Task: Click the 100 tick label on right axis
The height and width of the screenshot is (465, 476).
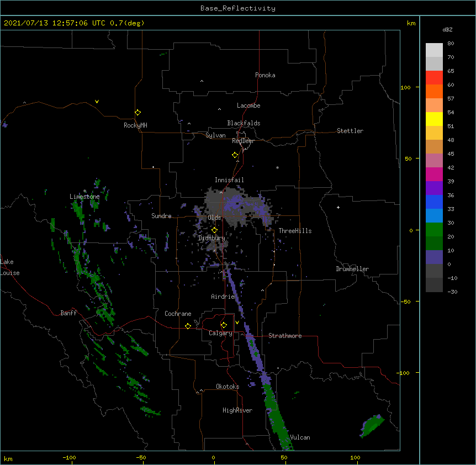Action: (x=405, y=87)
